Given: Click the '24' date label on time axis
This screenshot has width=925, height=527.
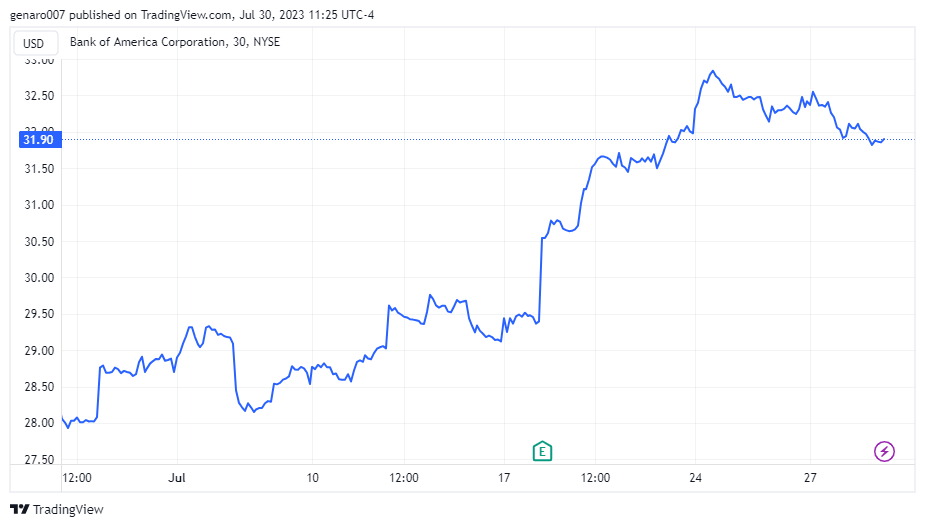Looking at the screenshot, I should tap(696, 478).
